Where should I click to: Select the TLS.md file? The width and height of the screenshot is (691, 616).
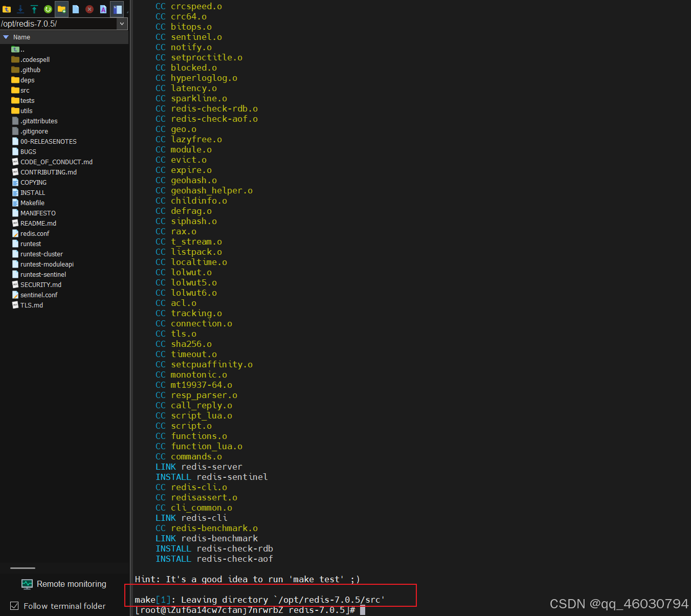click(x=28, y=305)
